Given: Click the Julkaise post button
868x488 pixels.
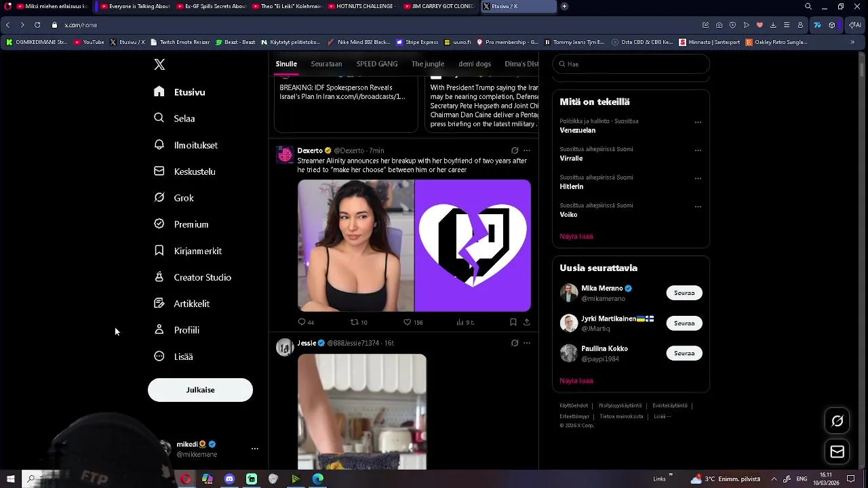Looking at the screenshot, I should click(200, 390).
